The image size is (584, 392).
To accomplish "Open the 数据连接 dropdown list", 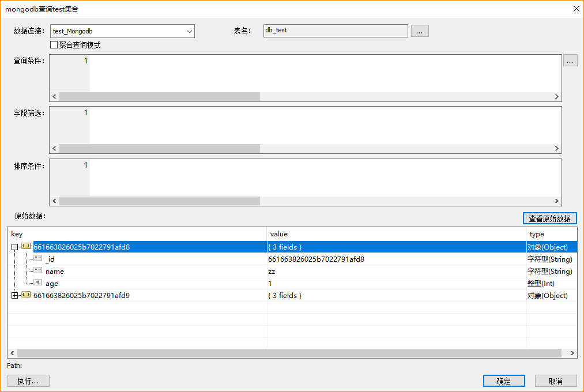I will click(189, 32).
